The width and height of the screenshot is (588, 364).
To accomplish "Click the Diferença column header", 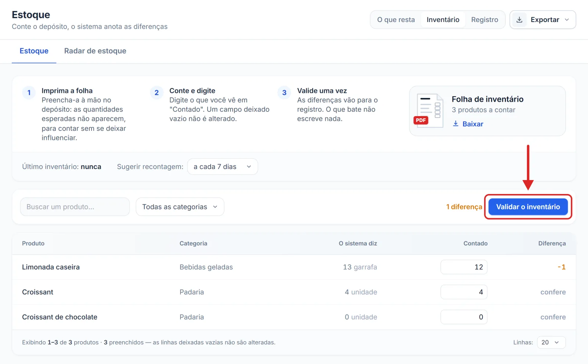I will click(552, 244).
